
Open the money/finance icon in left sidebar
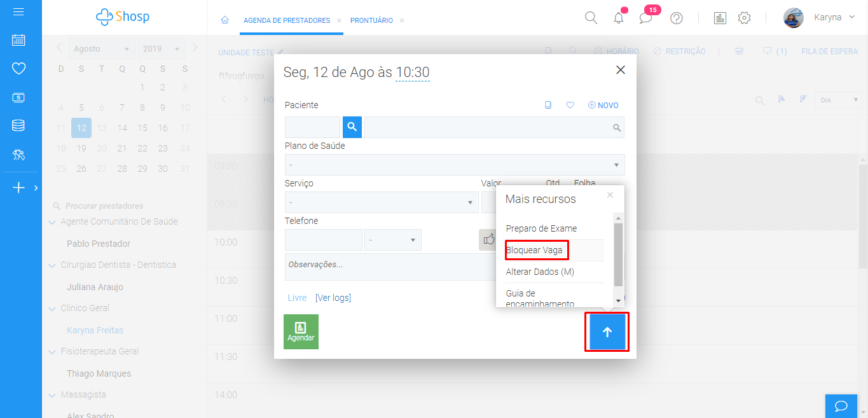click(18, 97)
